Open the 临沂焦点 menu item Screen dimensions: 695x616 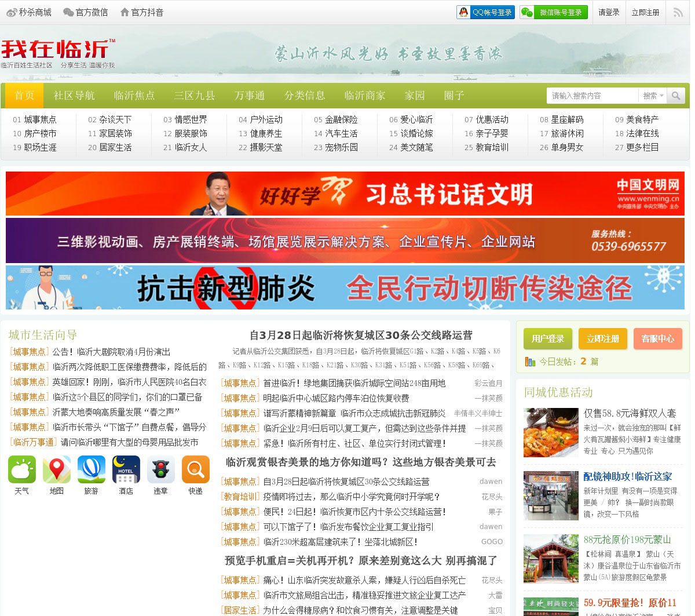click(x=134, y=96)
